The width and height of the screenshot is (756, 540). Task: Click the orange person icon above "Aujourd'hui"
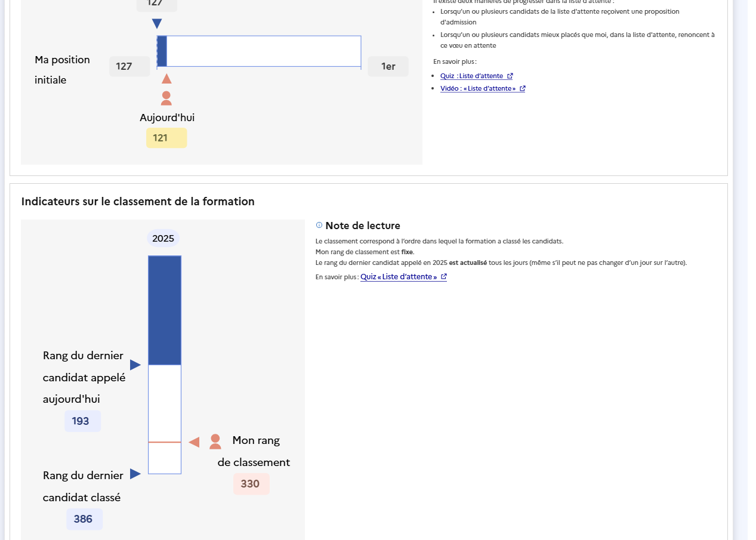coord(166,98)
